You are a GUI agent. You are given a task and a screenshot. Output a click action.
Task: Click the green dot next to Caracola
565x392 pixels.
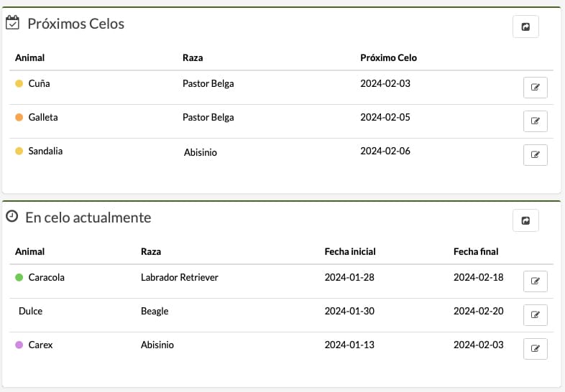click(19, 277)
